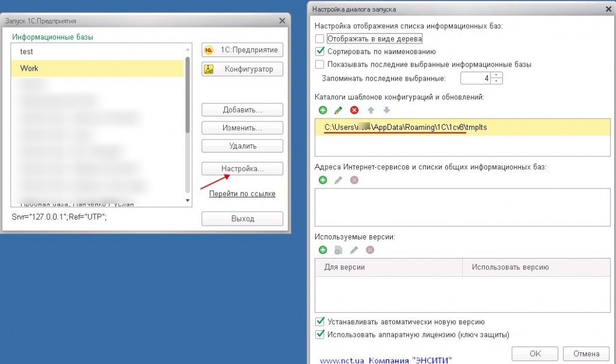Select the 'Work' infobase in the list
616x364 pixels.
tap(97, 69)
